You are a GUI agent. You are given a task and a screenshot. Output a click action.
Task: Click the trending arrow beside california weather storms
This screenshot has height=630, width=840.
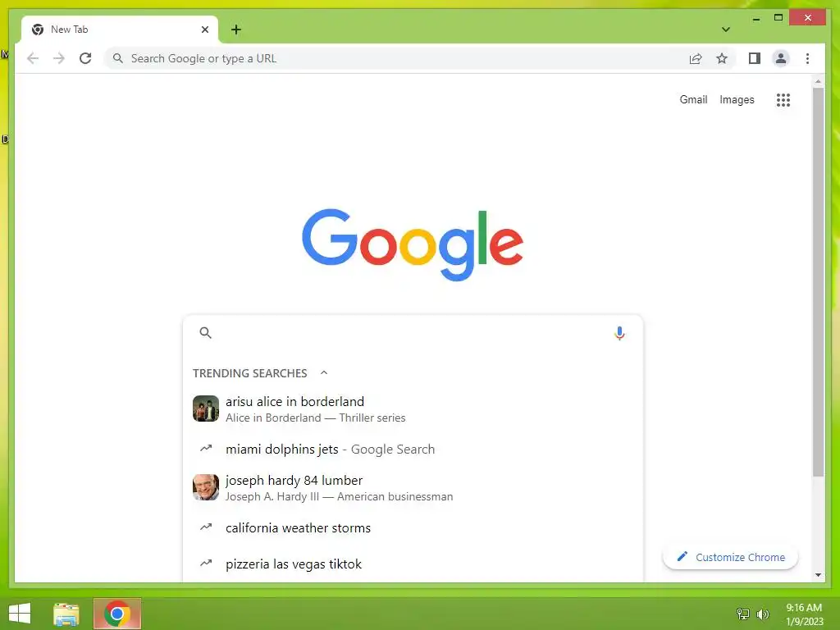coord(206,527)
